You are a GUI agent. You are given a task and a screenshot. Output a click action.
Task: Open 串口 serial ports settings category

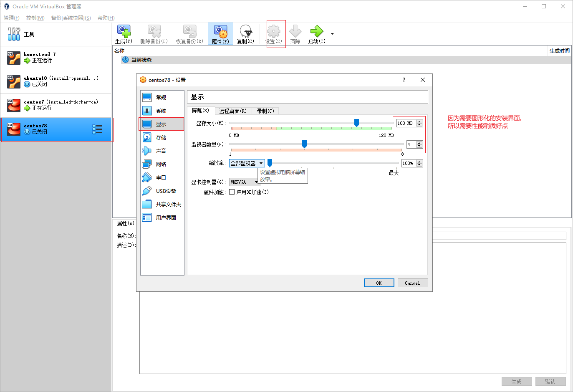(x=162, y=177)
